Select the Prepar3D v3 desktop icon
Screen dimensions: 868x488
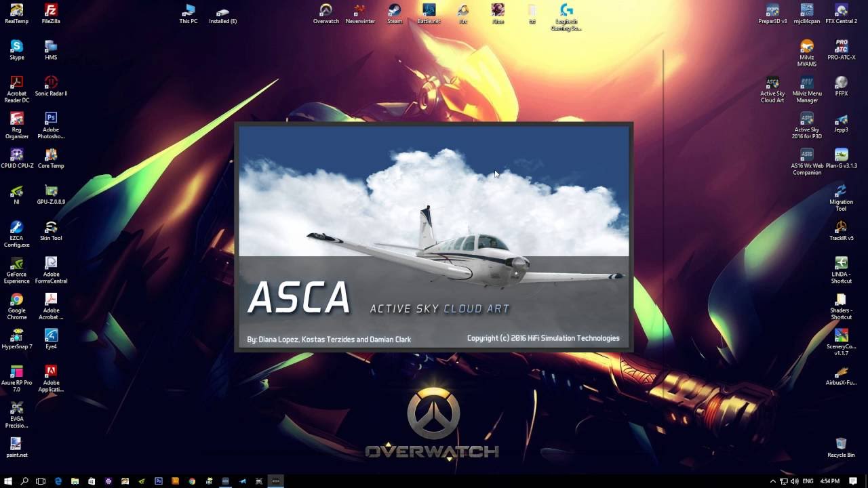[772, 14]
